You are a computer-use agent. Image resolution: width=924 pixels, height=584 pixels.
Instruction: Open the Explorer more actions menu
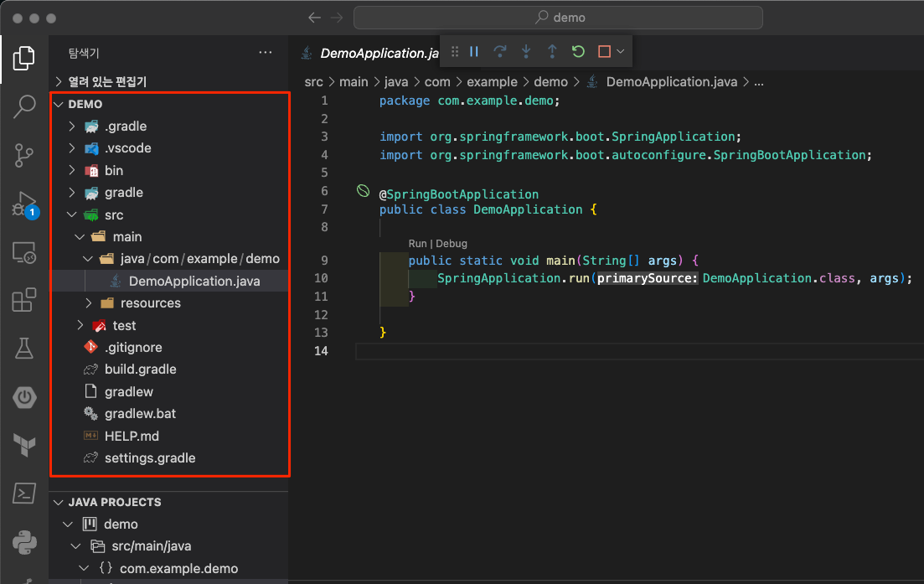coord(266,53)
